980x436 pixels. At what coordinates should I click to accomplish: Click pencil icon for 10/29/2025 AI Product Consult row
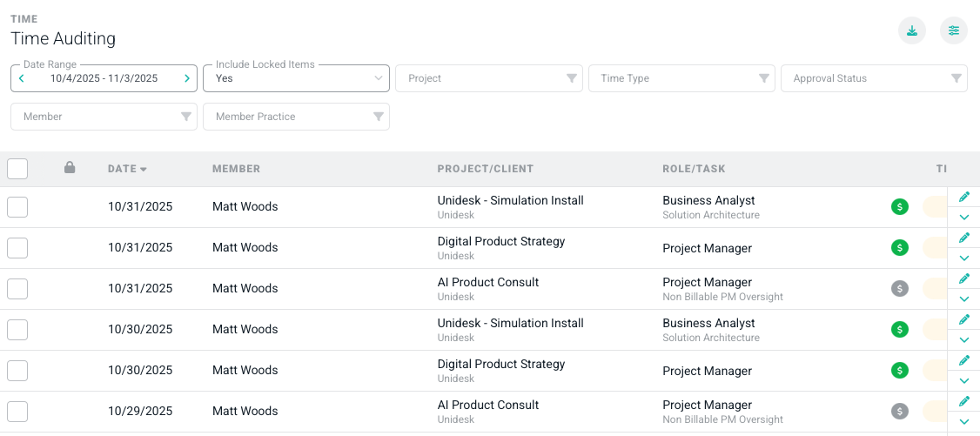pyautogui.click(x=963, y=401)
